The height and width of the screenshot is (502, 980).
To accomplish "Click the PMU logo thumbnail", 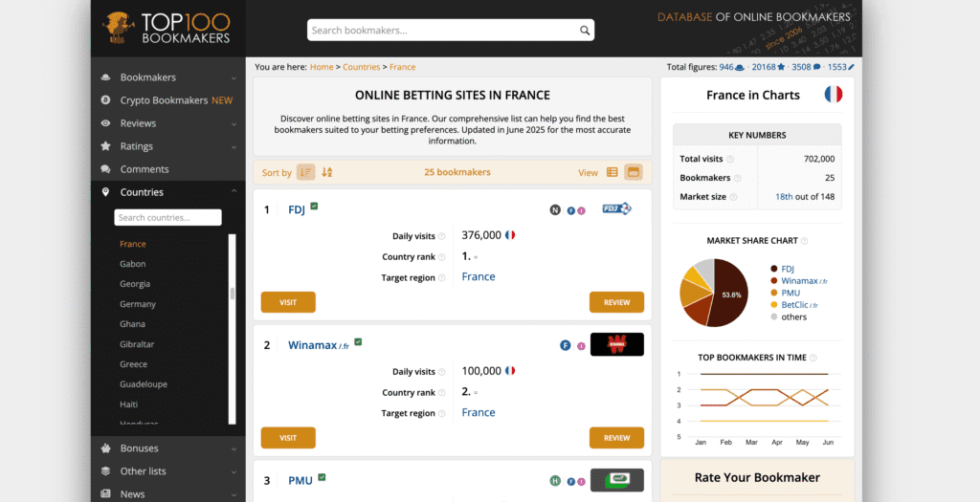I will click(x=617, y=480).
